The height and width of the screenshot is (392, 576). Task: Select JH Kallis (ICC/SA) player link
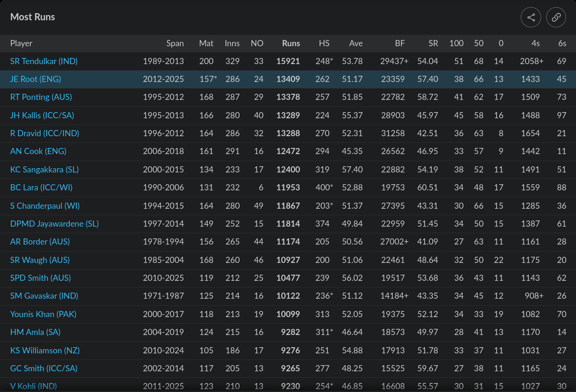click(x=42, y=115)
